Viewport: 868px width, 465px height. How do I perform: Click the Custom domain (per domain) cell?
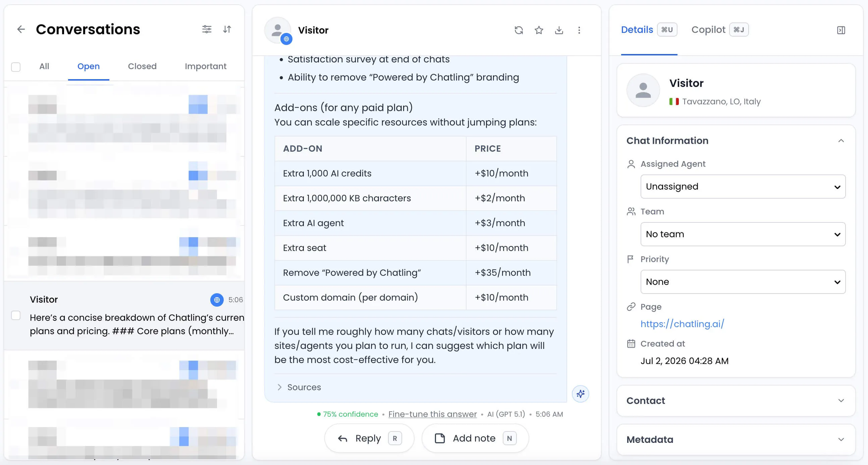click(370, 297)
